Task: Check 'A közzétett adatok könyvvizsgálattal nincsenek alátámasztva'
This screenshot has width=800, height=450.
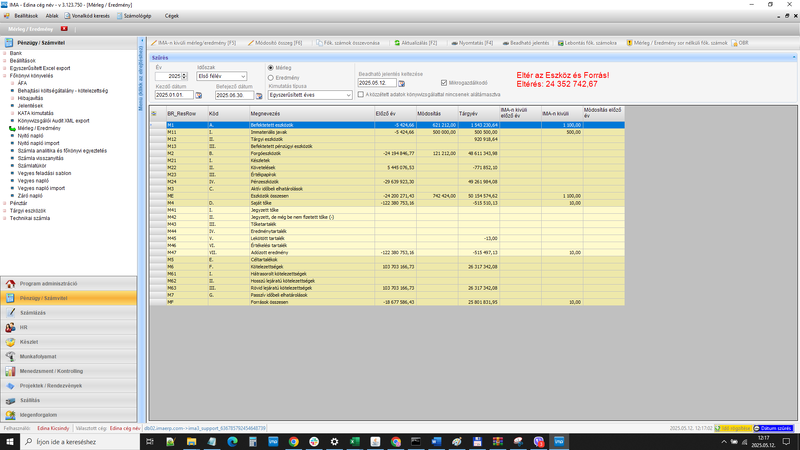Action: click(361, 94)
